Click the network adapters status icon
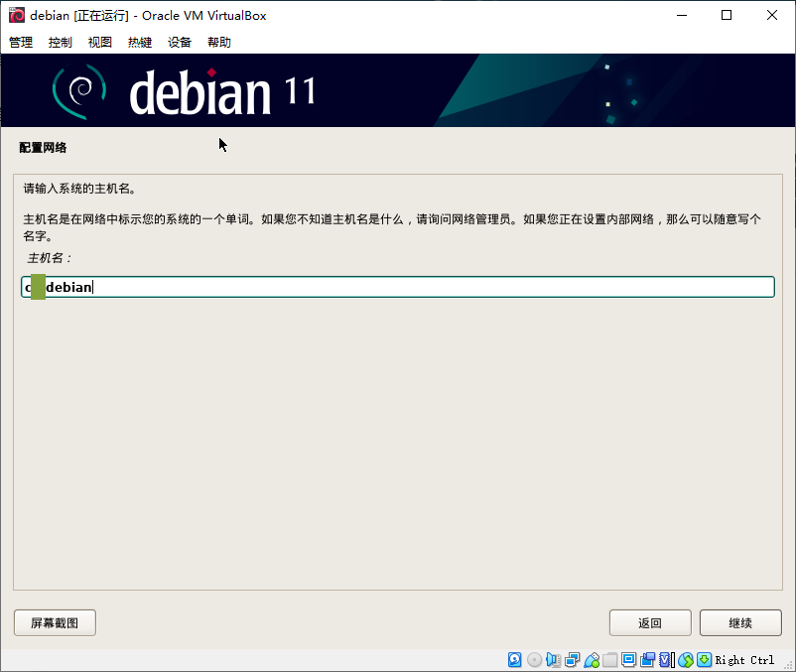The image size is (796, 672). click(x=572, y=660)
